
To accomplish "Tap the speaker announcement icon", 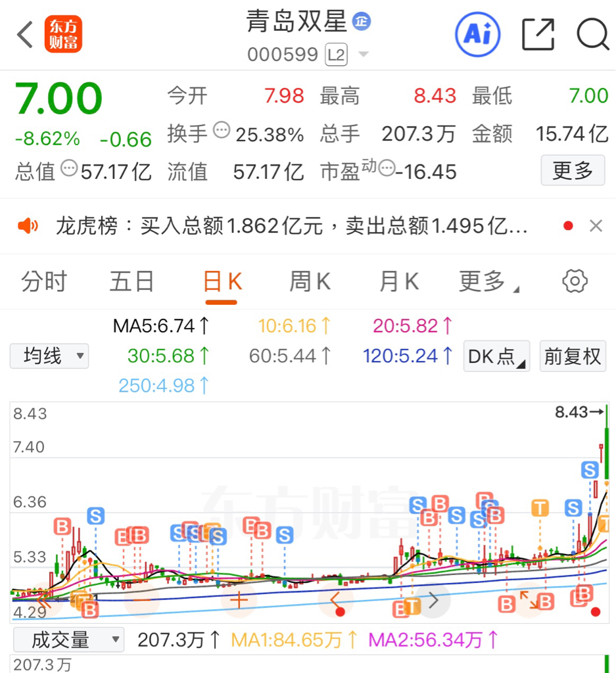I will point(28,226).
